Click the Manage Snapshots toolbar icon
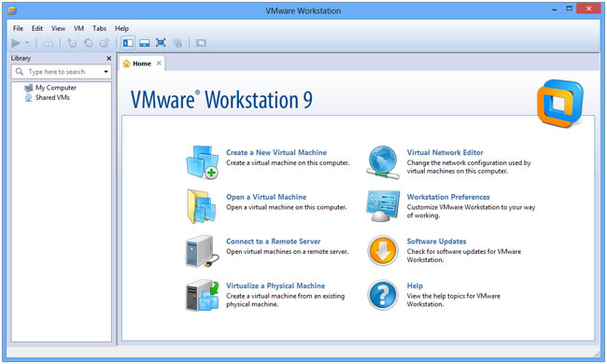Screen dimensions: 607x364 (105, 43)
